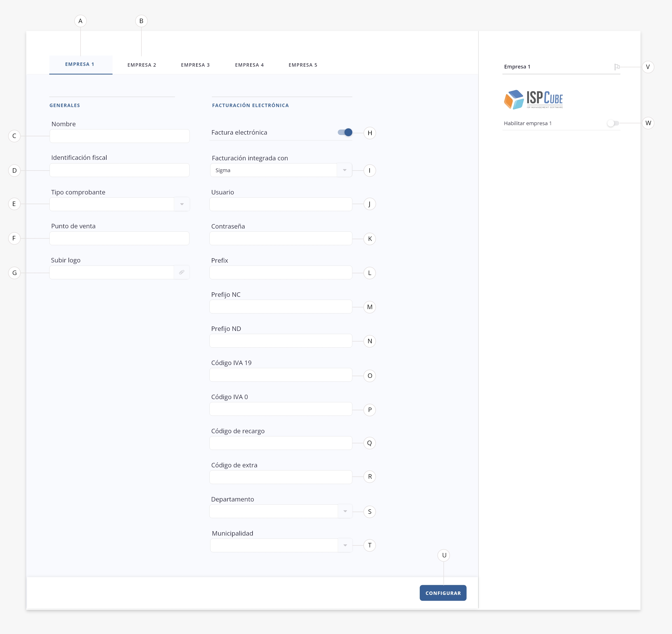The image size is (672, 634).
Task: Click the paperclip attach icon in Subir logo
Action: (x=182, y=272)
